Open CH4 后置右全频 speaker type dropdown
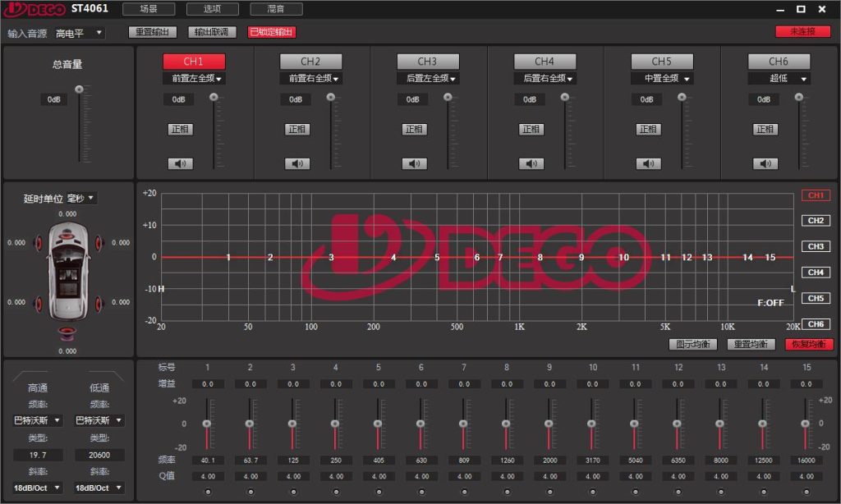Viewport: 841px width, 504px height. coord(545,78)
